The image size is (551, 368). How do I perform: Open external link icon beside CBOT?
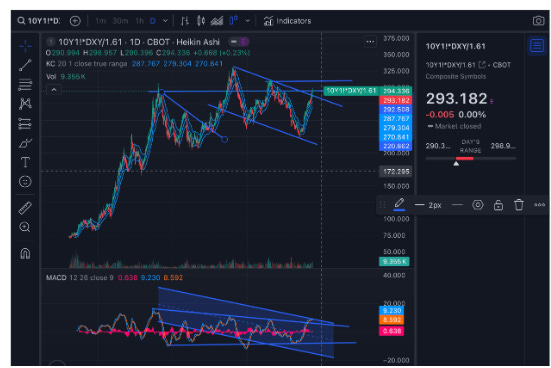[x=482, y=65]
